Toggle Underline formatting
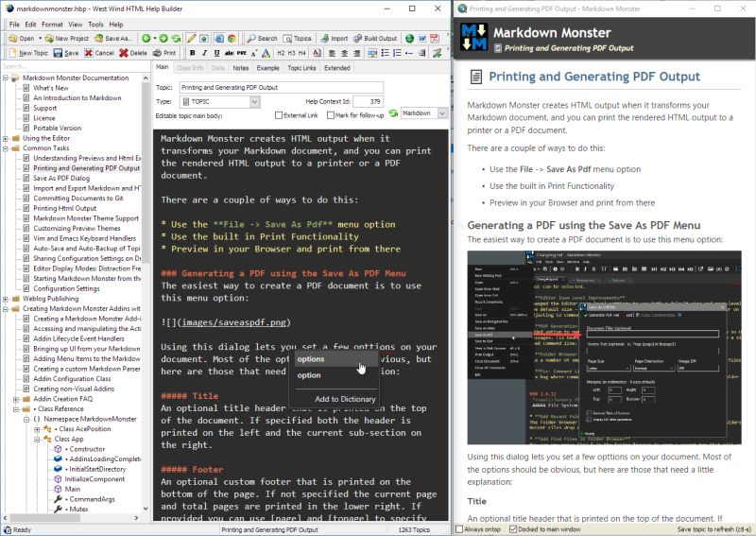This screenshot has height=536, width=756. (x=216, y=53)
